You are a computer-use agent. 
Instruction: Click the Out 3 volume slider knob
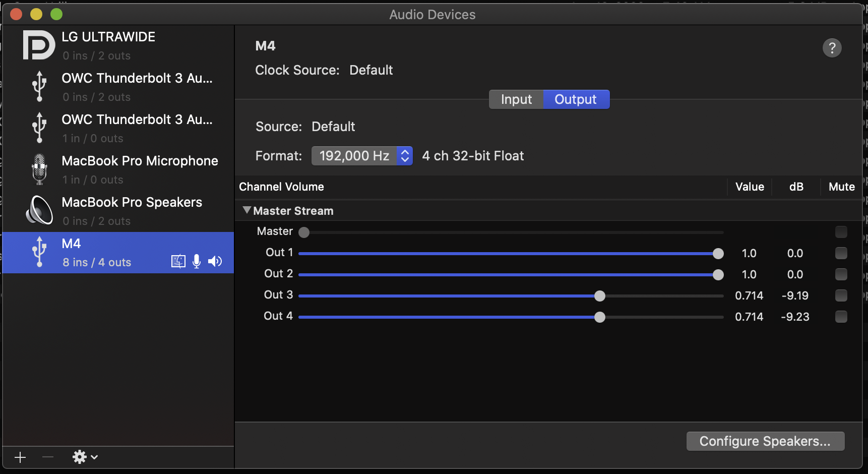click(599, 296)
